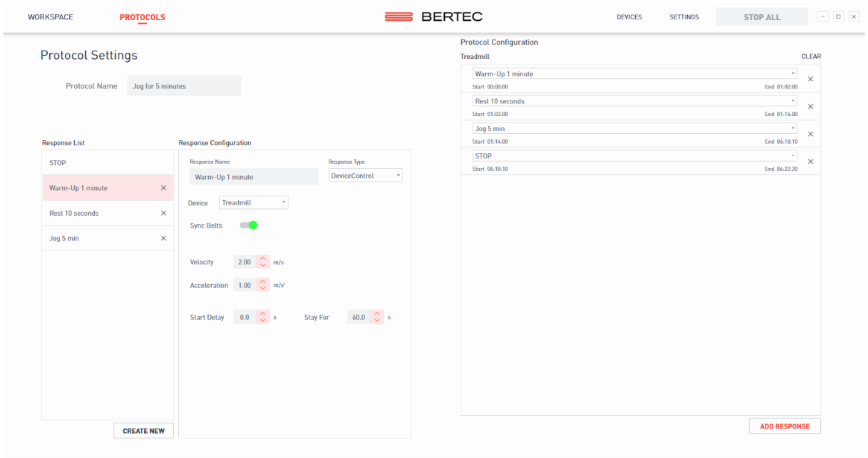Image resolution: width=868 pixels, height=458 pixels.
Task: Decrease the Velocity value with down arrow
Action: (263, 265)
